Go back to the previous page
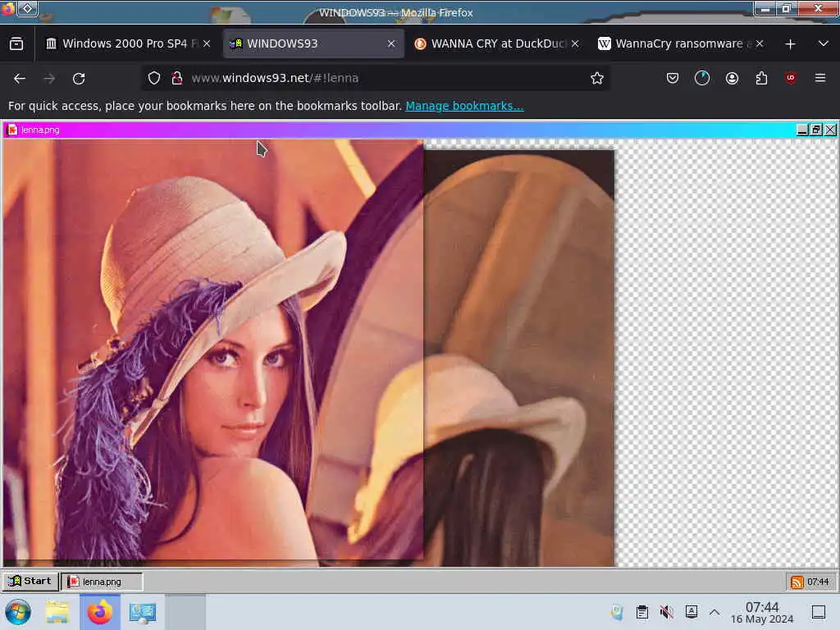This screenshot has width=840, height=630. (20, 78)
